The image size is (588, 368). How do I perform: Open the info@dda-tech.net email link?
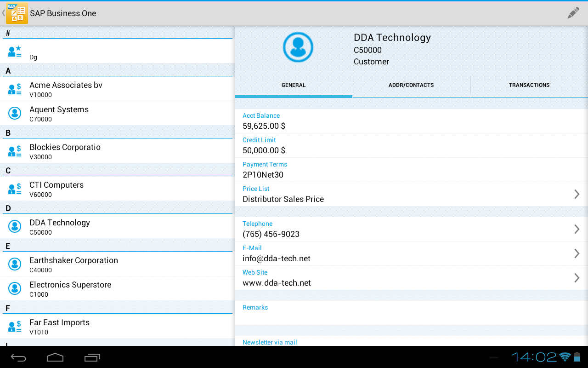click(x=277, y=258)
